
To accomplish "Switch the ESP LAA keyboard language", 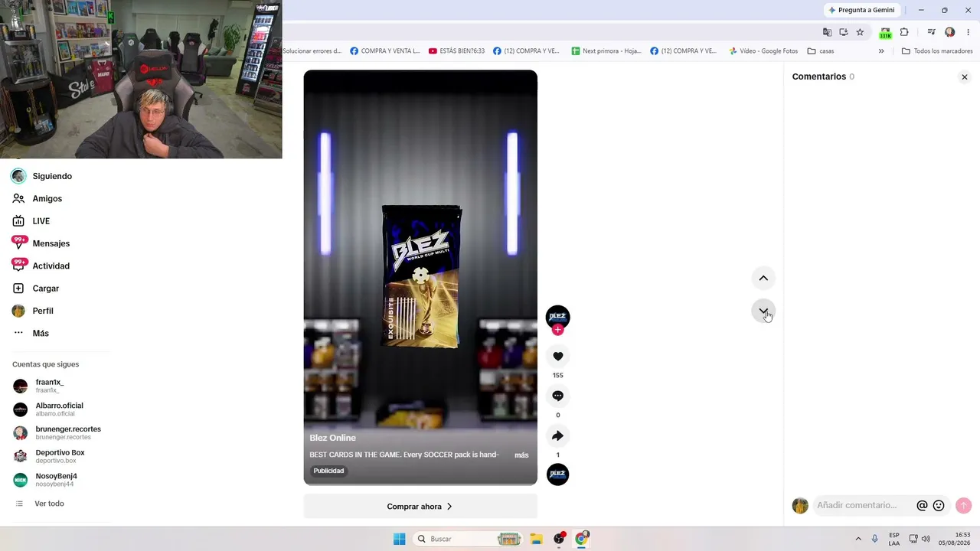I will coord(894,539).
